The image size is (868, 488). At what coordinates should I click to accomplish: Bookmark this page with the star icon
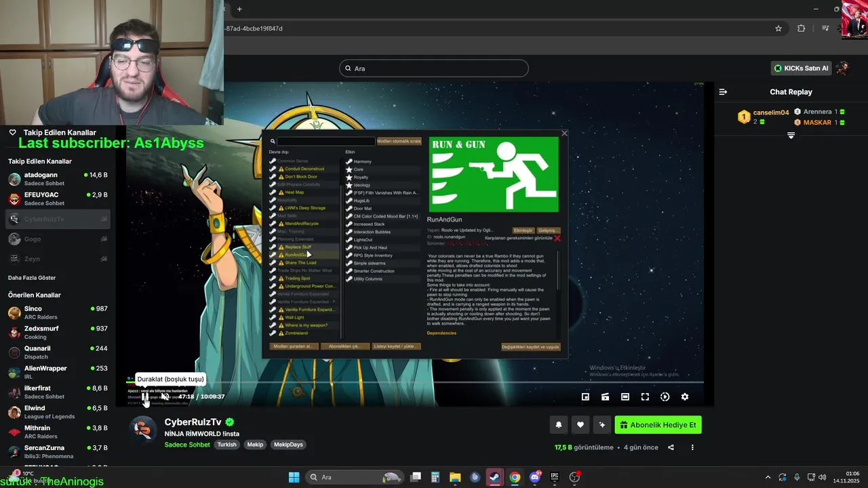pyautogui.click(x=778, y=28)
